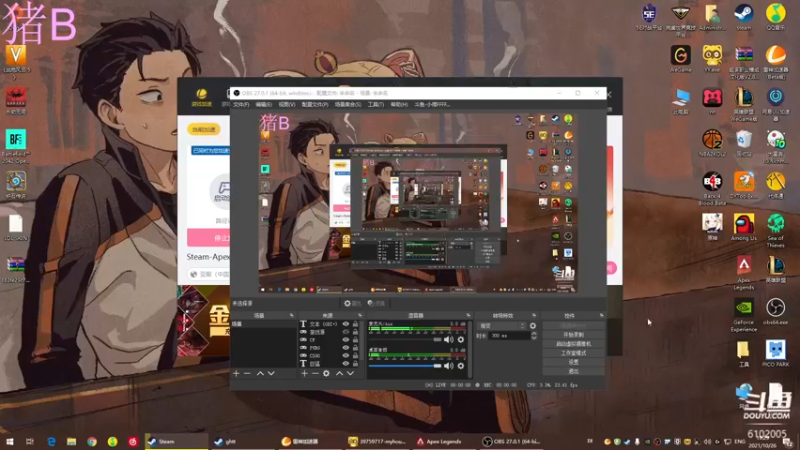Toggle lock on the CF source
Image resolution: width=800 pixels, height=450 pixels.
[x=355, y=340]
